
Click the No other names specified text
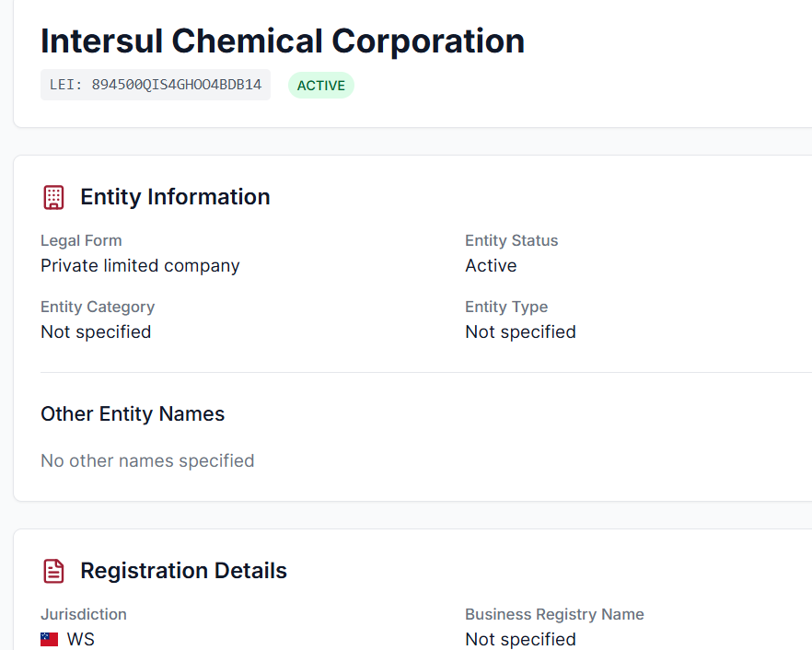[x=147, y=460]
